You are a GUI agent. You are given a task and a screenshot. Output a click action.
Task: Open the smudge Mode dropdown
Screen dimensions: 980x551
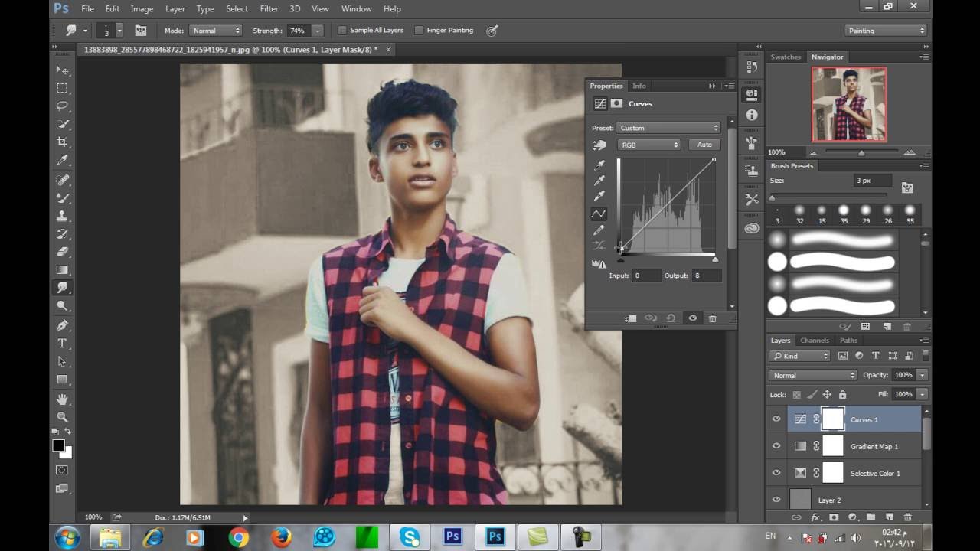215,31
